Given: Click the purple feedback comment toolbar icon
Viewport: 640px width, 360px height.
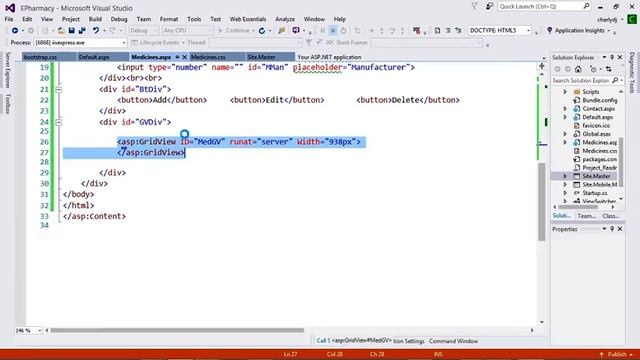Looking at the screenshot, I should pyautogui.click(x=296, y=31).
